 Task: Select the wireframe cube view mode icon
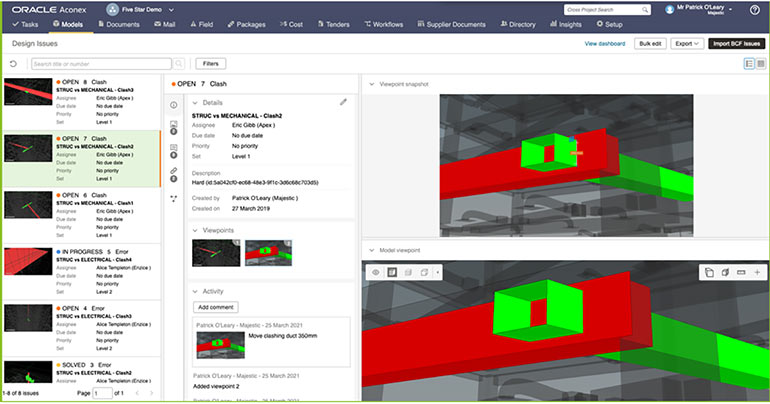[x=424, y=272]
